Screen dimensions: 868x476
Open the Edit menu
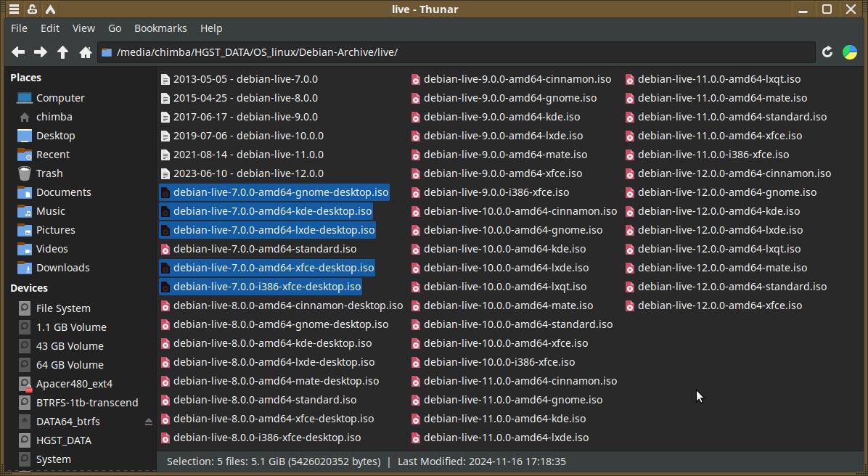(50, 28)
